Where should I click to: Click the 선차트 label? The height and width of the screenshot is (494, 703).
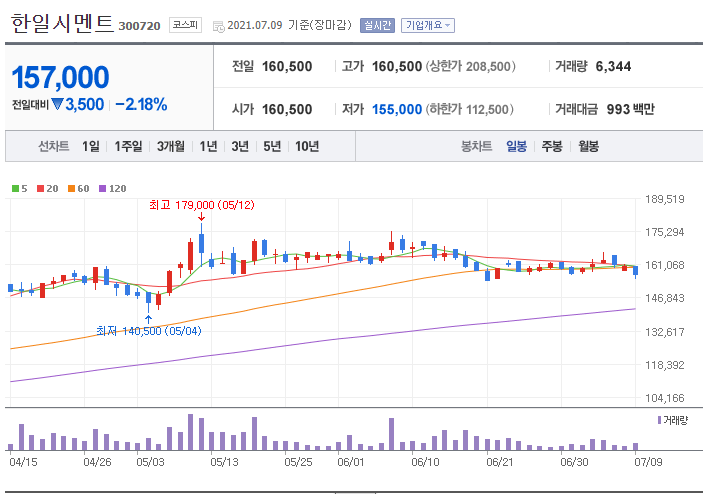[x=53, y=146]
